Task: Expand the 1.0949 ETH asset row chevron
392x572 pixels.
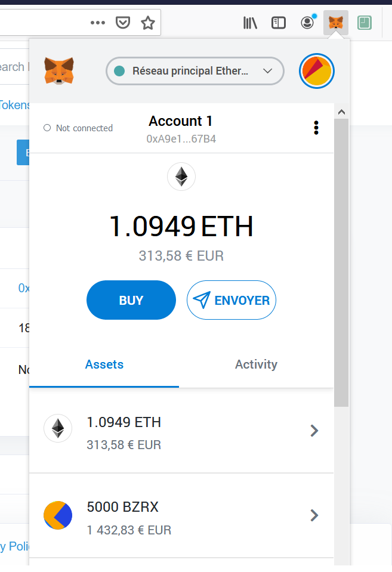Action: [314, 431]
